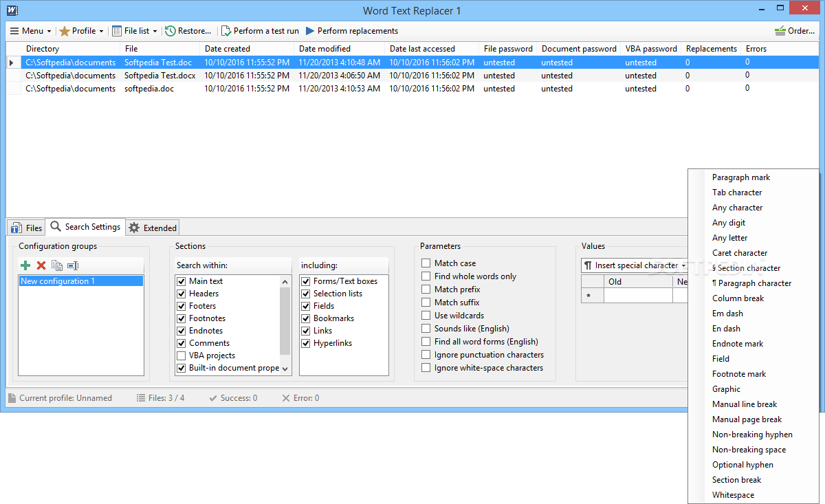Select New configuration 1 in list
The image size is (825, 504).
click(x=81, y=281)
